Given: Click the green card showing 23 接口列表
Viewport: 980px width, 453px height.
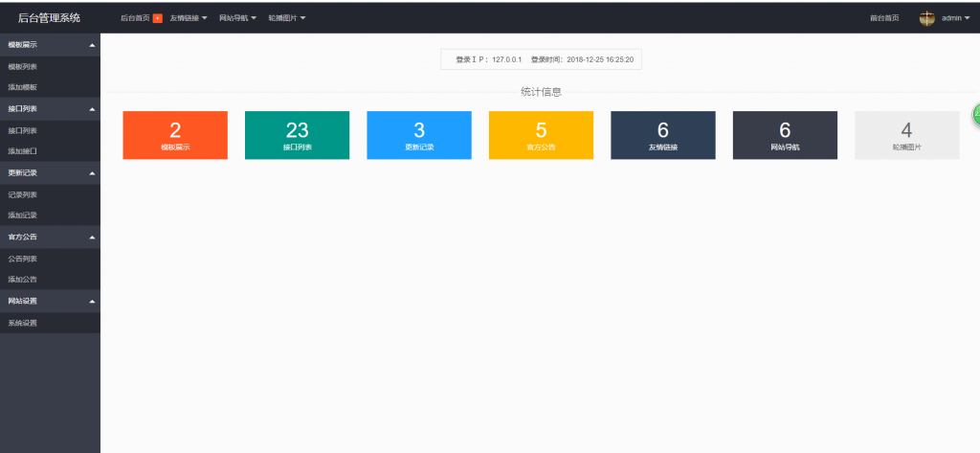Looking at the screenshot, I should (x=297, y=135).
